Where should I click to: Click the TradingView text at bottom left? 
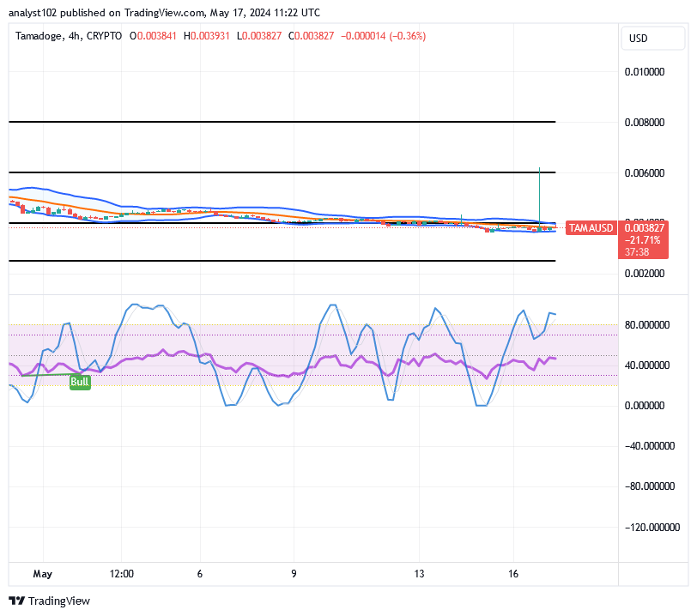[59, 601]
